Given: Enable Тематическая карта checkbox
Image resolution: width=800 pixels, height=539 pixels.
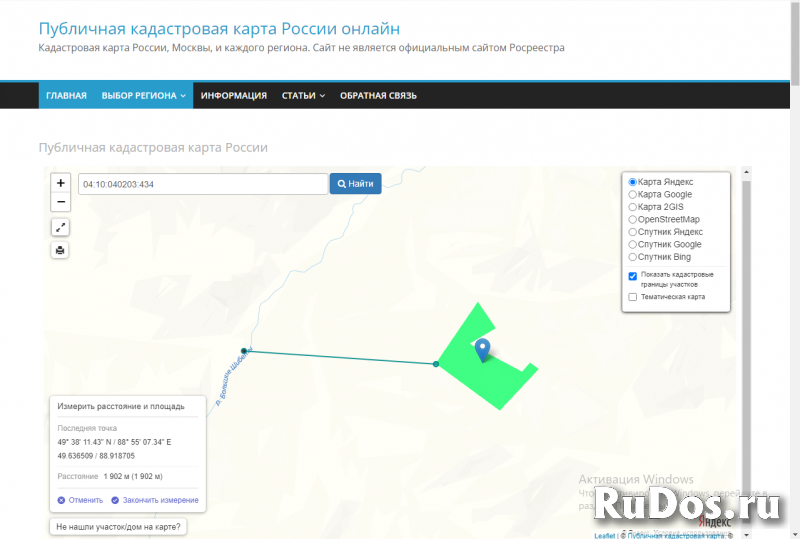Looking at the screenshot, I should [633, 297].
